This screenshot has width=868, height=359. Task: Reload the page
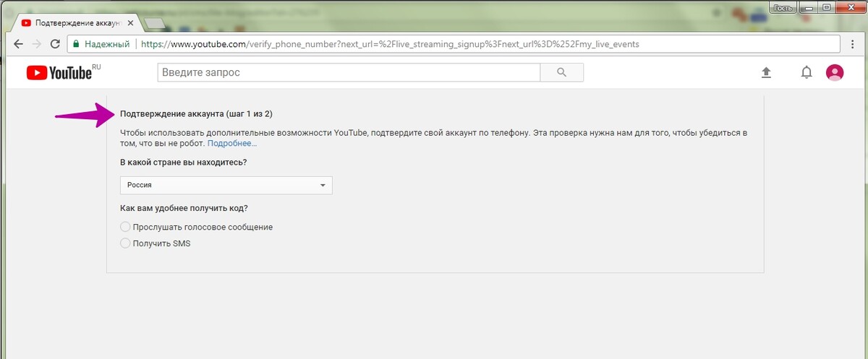coord(55,44)
